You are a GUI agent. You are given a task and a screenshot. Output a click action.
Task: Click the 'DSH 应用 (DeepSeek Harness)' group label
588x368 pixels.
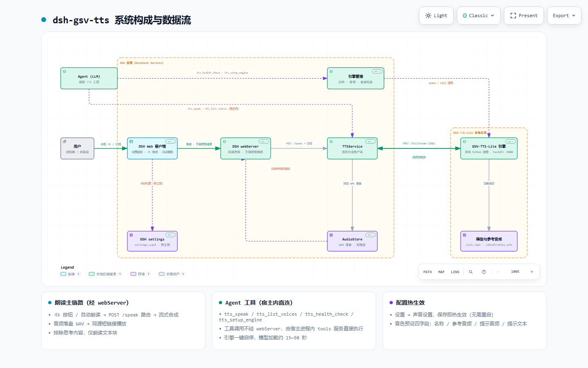pos(142,63)
